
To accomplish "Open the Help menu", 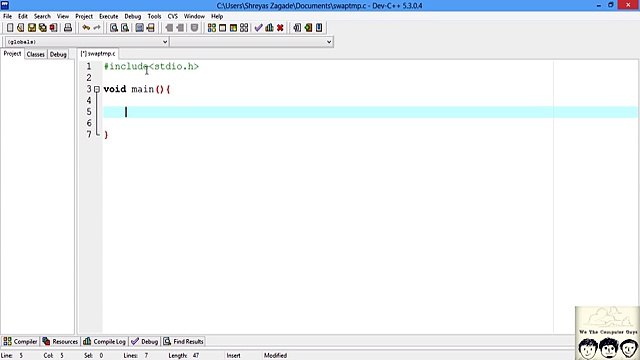I will (217, 16).
